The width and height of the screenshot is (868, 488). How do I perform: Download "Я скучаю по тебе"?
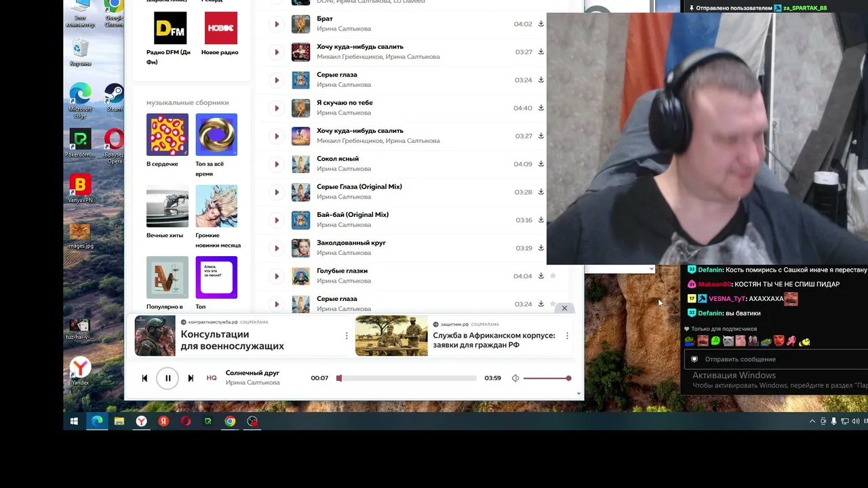(x=541, y=108)
